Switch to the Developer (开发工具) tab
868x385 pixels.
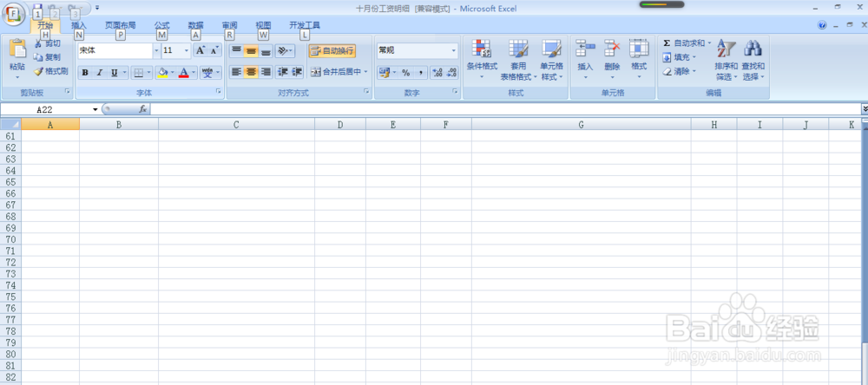pyautogui.click(x=305, y=25)
